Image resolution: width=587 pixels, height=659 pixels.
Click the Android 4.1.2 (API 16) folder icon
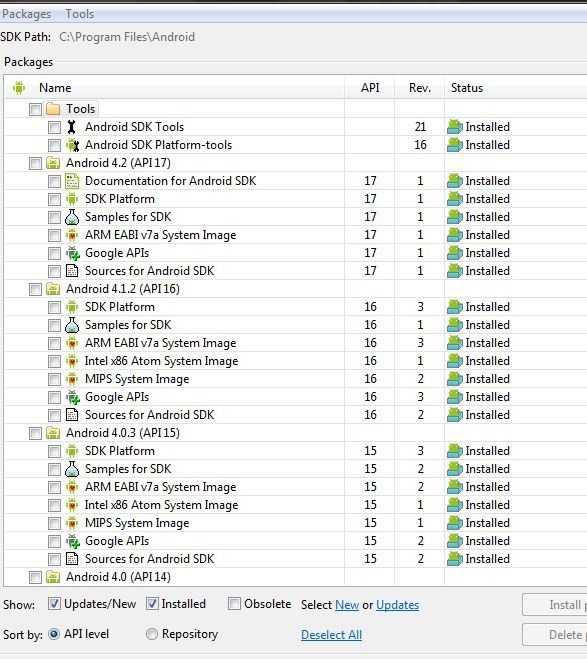point(53,289)
